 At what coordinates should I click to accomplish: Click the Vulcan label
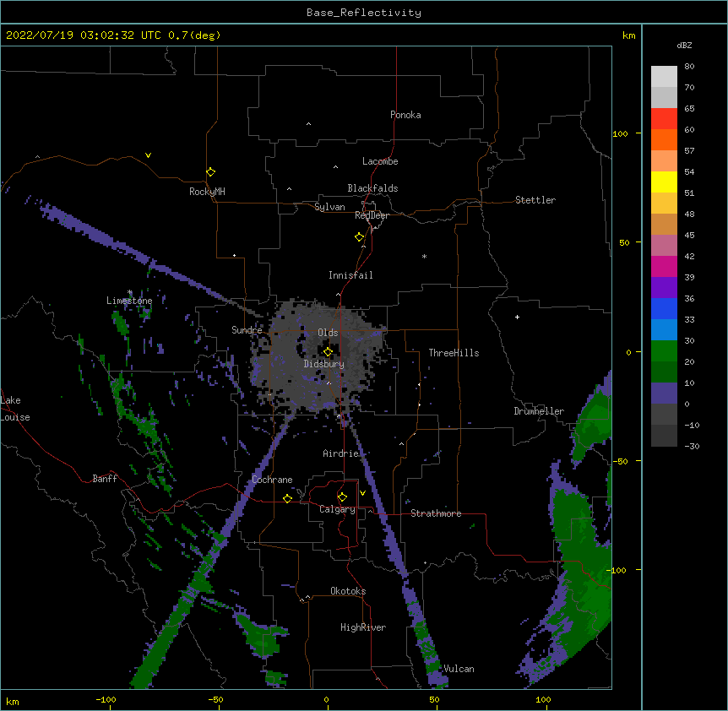coord(459,669)
